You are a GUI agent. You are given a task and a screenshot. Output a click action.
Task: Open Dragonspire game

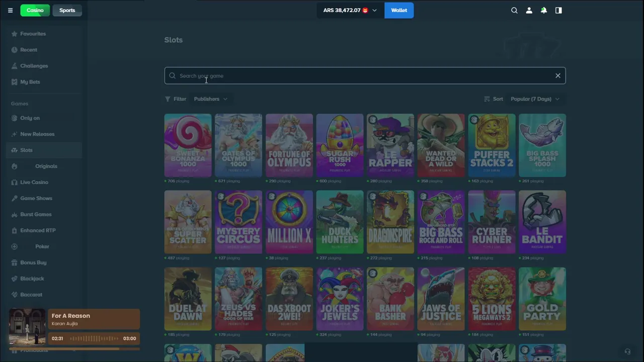[390, 222]
